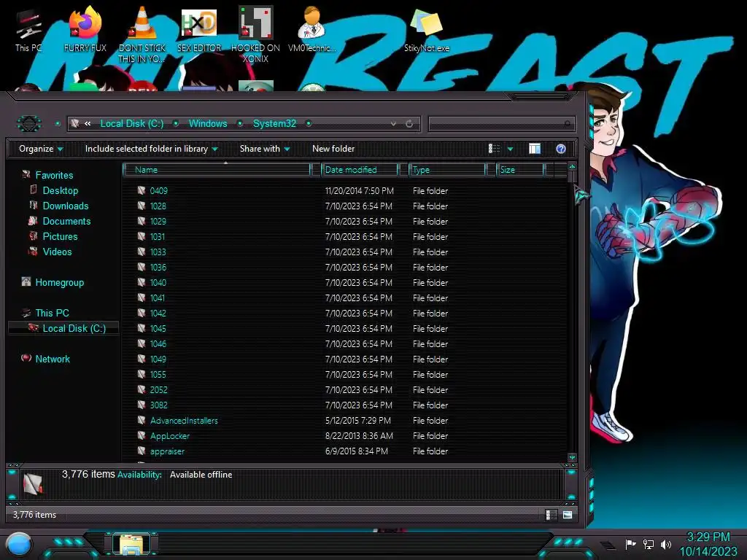Switch to details view in status bar

[x=550, y=515]
